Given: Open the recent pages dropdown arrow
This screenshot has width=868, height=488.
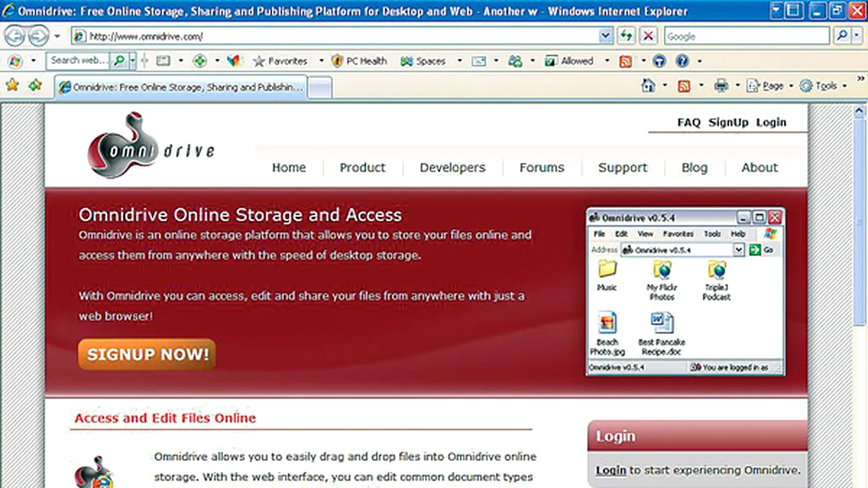Looking at the screenshot, I should pyautogui.click(x=57, y=36).
